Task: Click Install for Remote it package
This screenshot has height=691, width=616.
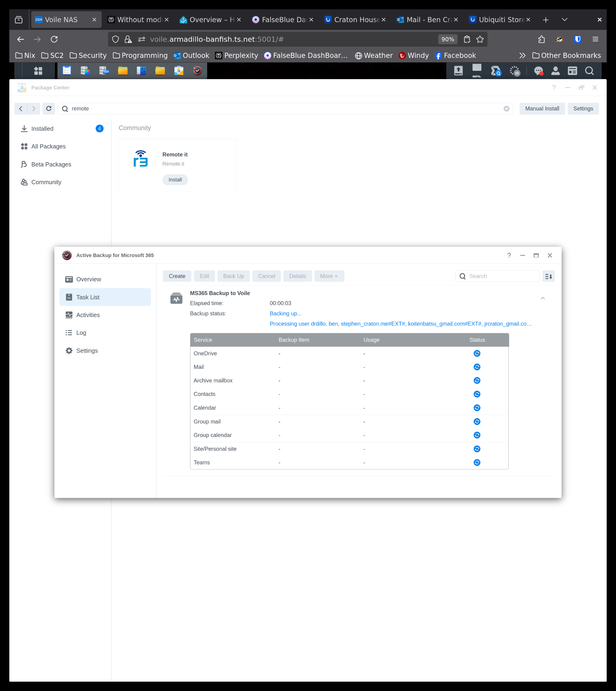Action: 175,180
